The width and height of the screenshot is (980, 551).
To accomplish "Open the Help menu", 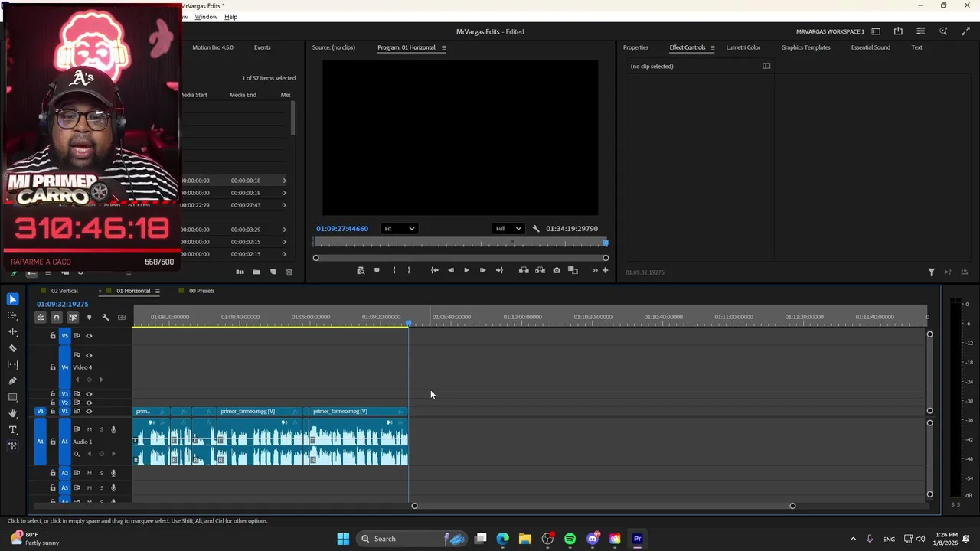I will (x=230, y=17).
